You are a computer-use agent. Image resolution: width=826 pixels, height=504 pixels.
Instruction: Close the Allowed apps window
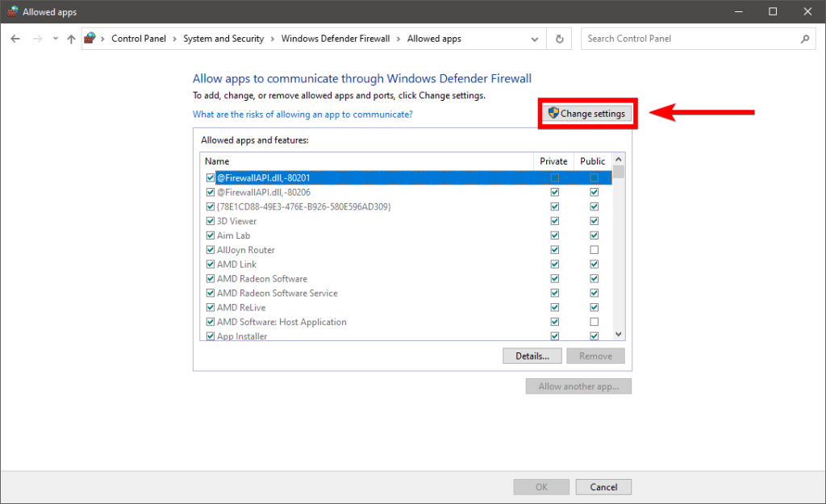point(807,11)
